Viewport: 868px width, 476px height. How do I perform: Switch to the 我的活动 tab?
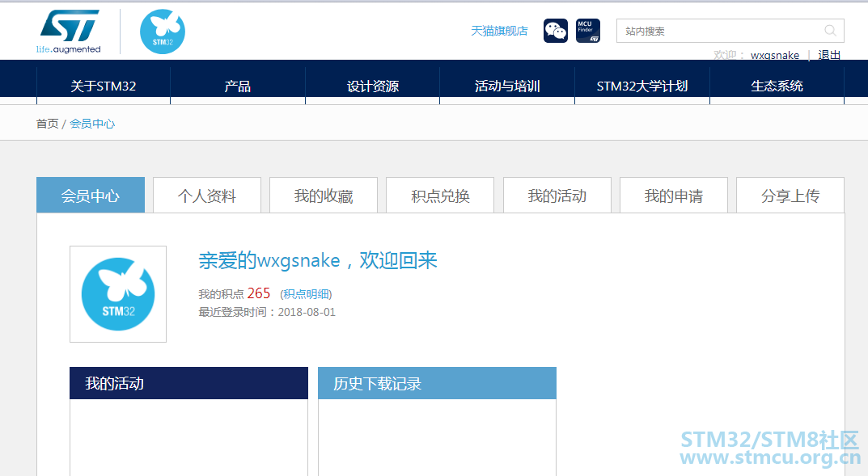click(x=557, y=195)
